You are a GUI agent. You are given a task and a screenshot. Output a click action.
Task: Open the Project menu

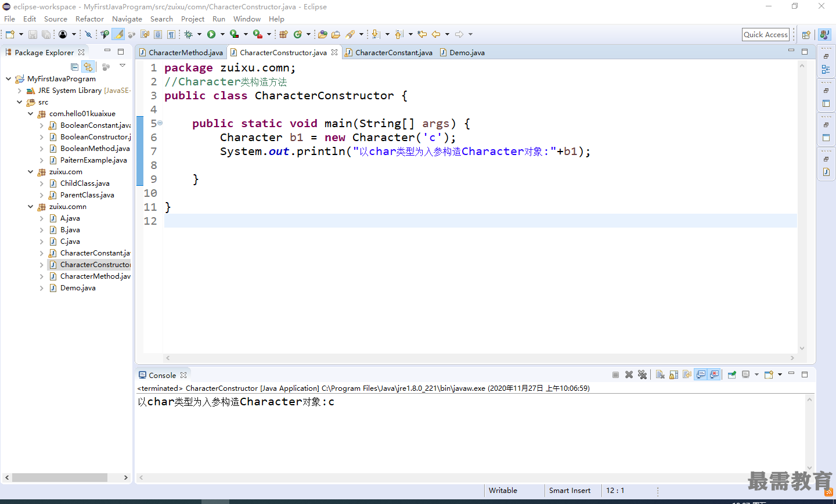193,19
